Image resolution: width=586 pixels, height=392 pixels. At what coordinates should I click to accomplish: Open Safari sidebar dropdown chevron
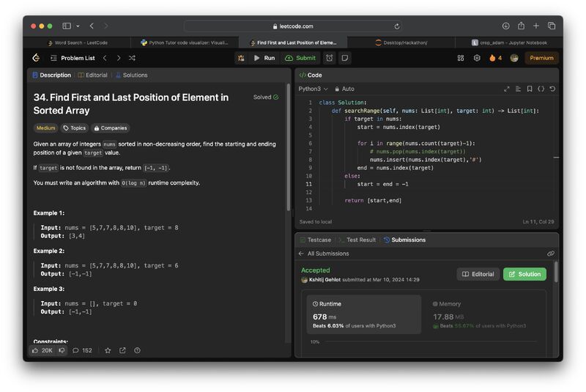(78, 26)
